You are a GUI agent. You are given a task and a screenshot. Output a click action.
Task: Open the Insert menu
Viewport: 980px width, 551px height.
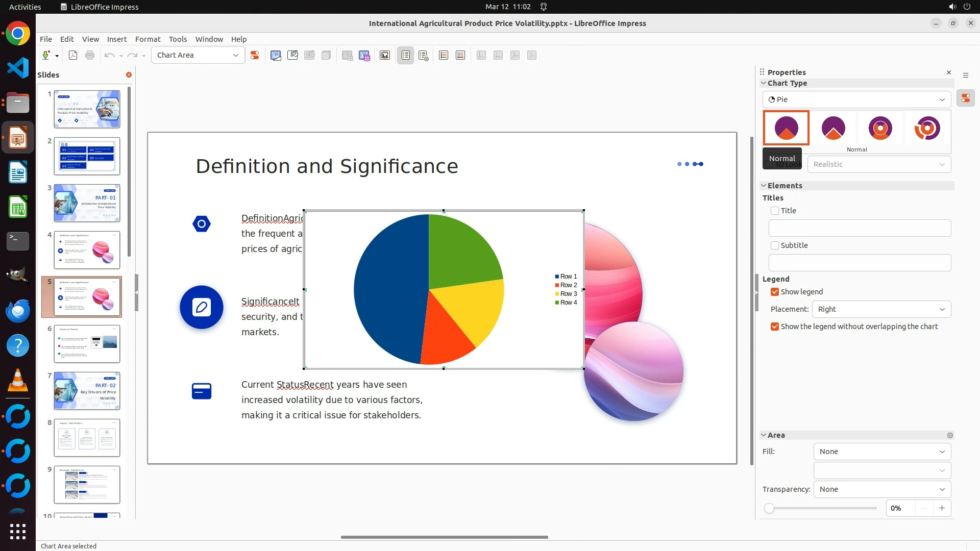pyautogui.click(x=116, y=39)
